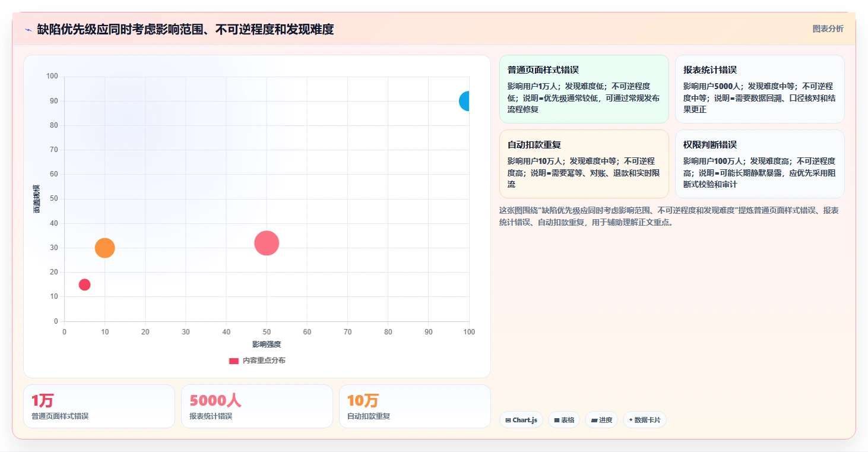The height and width of the screenshot is (452, 868).
Task: Select the small red bubble at x 5
Action: coord(84,285)
